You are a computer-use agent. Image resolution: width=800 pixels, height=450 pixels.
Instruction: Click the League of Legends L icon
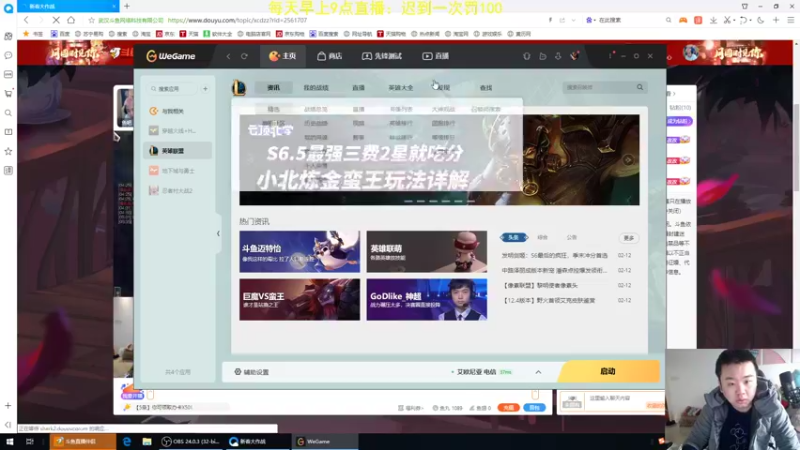[x=239, y=88]
